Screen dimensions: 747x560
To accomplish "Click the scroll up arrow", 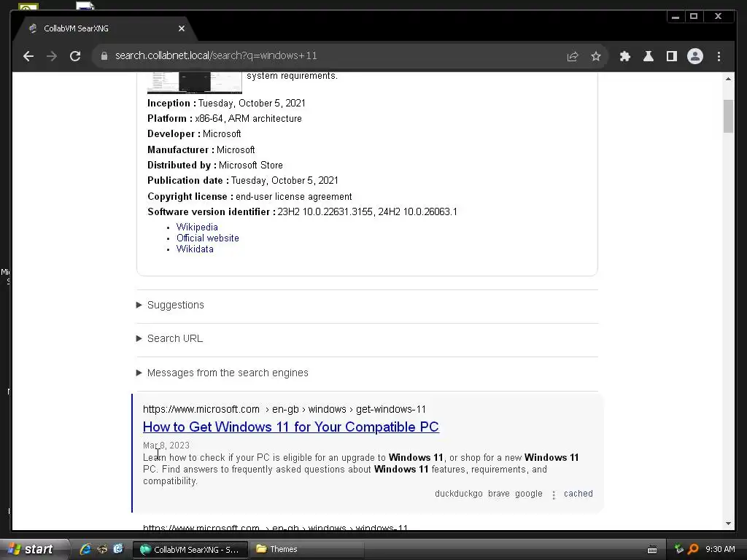I will click(728, 79).
